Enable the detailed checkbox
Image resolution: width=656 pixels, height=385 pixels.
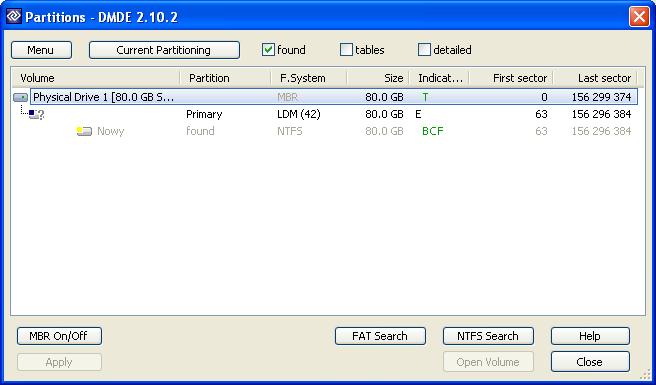pos(424,50)
